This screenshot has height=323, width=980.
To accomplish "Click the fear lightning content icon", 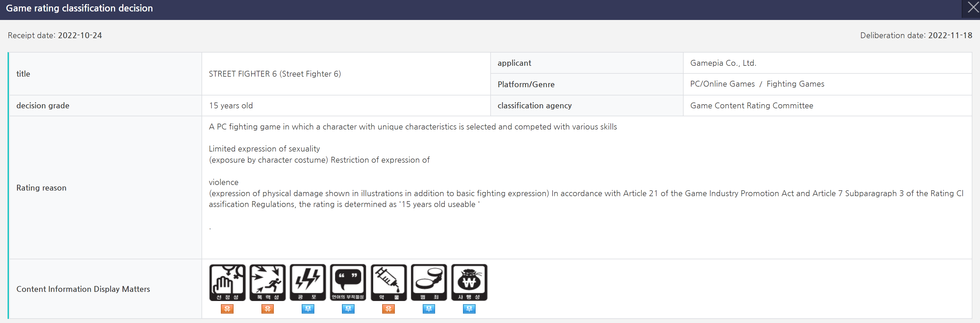I will pos(308,282).
